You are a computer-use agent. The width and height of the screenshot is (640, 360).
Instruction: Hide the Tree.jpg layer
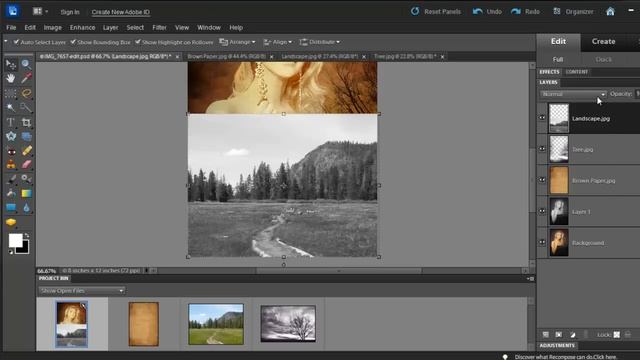click(x=542, y=149)
